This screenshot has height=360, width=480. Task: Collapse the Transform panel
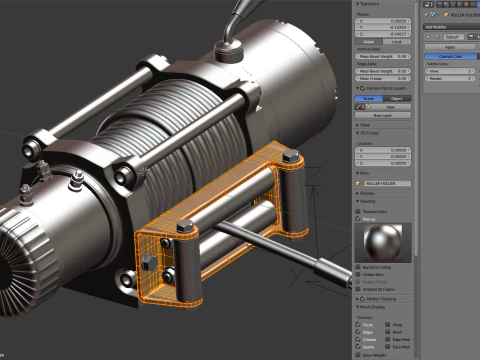click(358, 4)
